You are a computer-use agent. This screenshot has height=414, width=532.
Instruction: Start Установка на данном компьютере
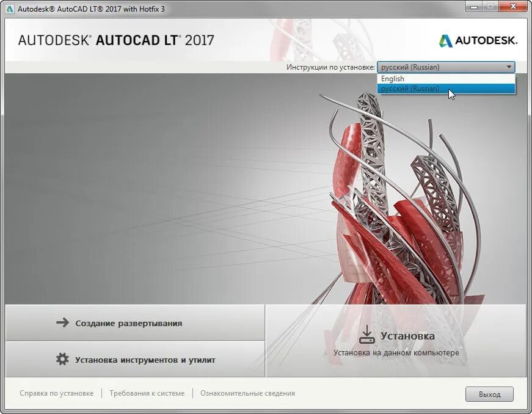pos(396,341)
